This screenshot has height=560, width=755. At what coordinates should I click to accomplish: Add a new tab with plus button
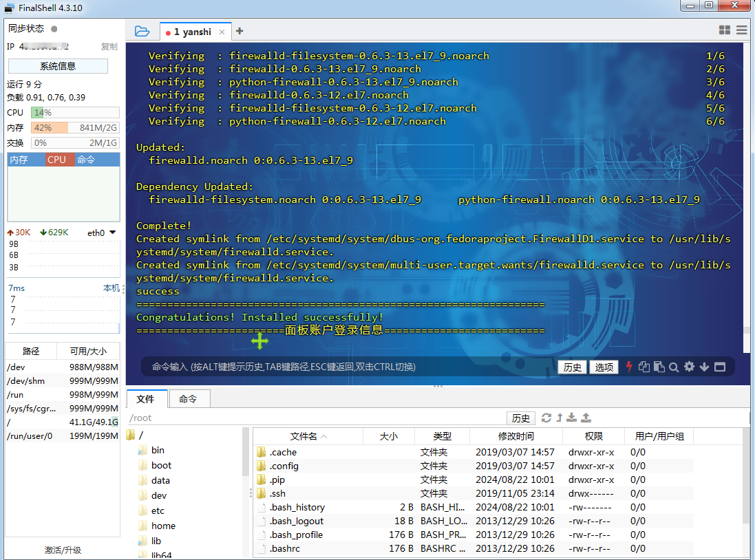pyautogui.click(x=240, y=31)
